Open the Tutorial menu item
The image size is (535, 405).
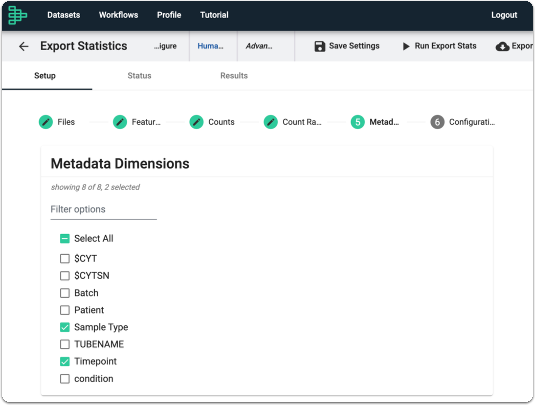tap(214, 15)
